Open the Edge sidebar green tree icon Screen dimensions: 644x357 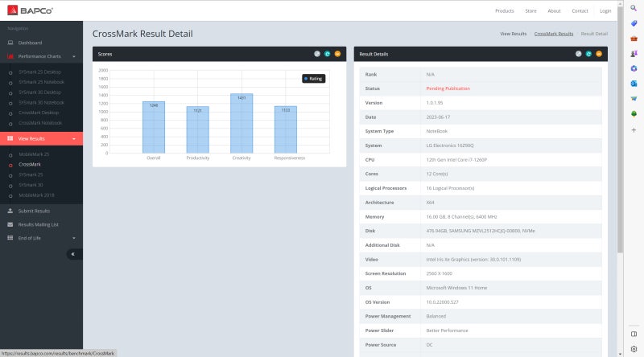[634, 113]
